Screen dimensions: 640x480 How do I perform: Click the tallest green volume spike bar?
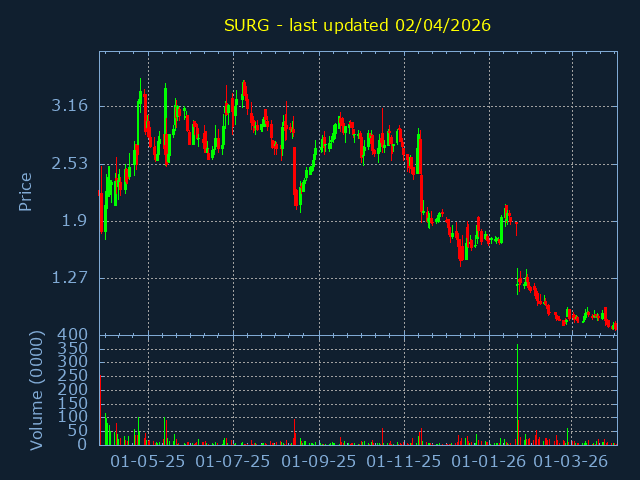[x=518, y=394]
